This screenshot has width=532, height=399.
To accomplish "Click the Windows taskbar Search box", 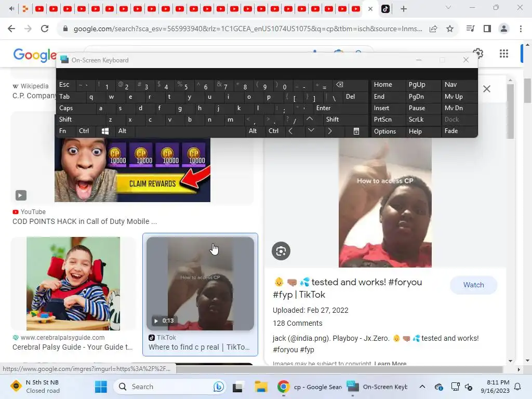I will 170,387.
